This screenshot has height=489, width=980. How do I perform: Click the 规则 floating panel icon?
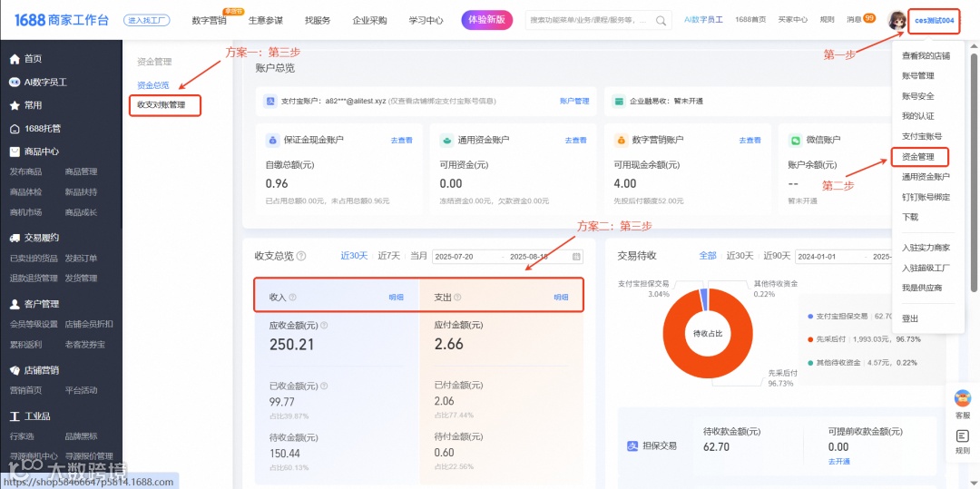pyautogui.click(x=963, y=435)
